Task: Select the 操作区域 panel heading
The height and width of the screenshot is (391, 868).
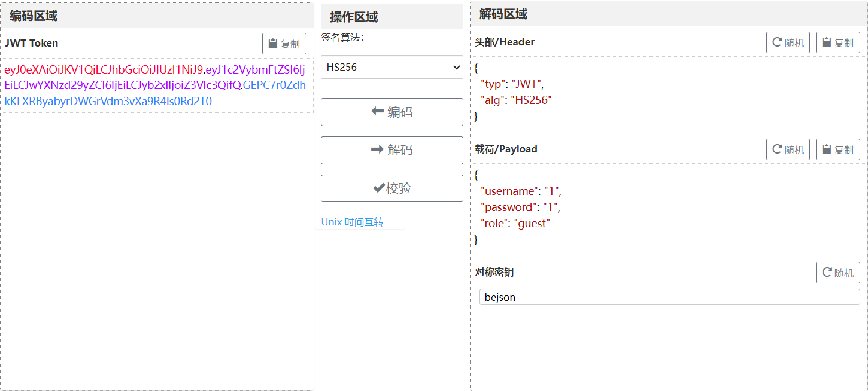Action: (354, 17)
